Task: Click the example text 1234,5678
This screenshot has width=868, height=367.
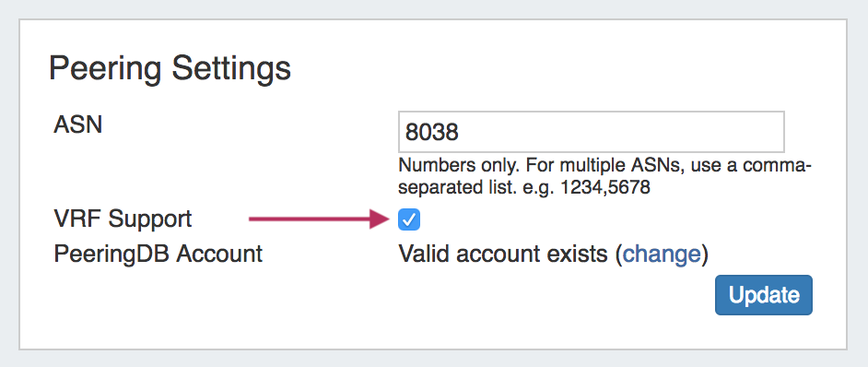Action: coord(605,188)
